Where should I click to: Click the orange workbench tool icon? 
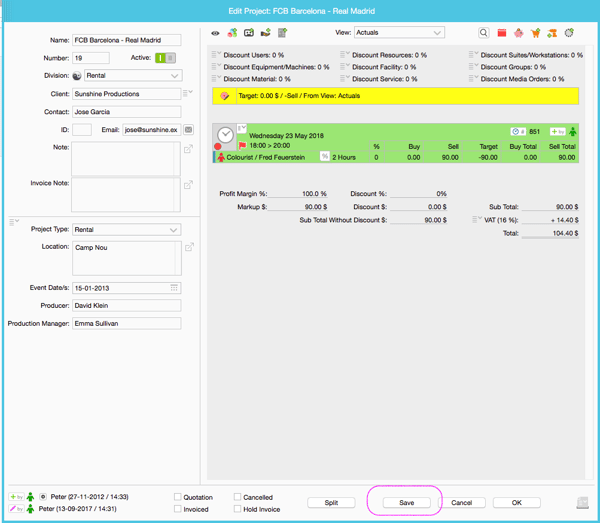[x=552, y=33]
